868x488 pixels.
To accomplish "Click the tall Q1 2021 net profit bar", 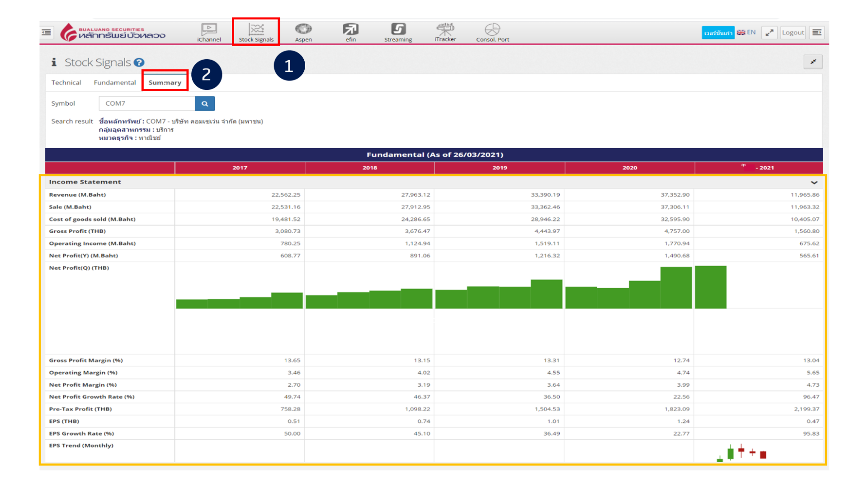I will point(711,287).
